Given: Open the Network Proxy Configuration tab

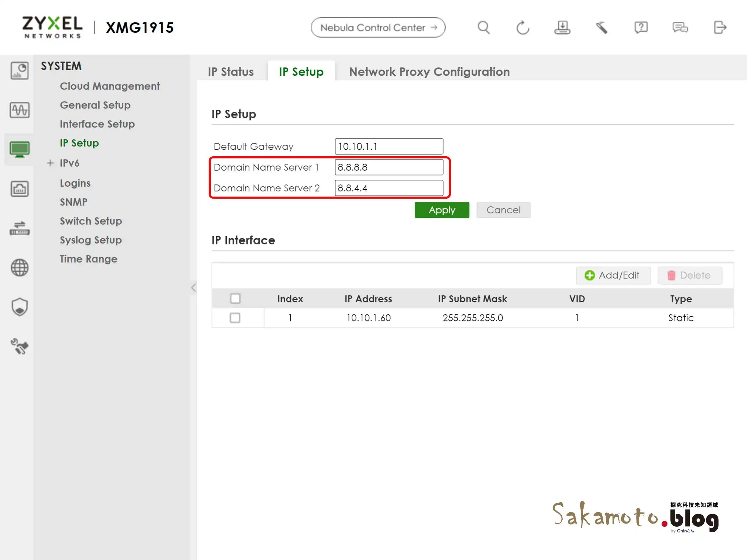Looking at the screenshot, I should [x=429, y=71].
